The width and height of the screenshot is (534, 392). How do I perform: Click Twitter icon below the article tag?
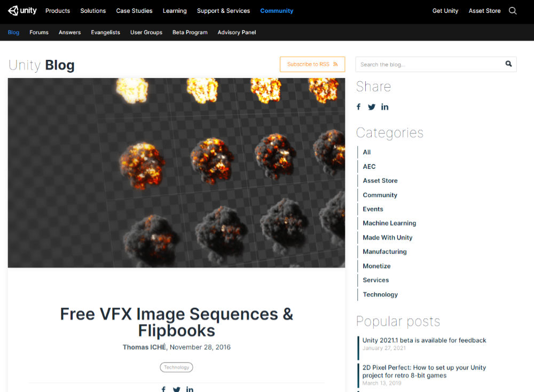click(x=176, y=389)
